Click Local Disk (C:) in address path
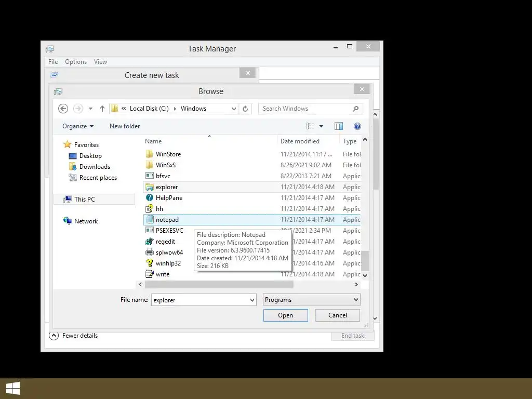This screenshot has width=532, height=399. click(149, 109)
